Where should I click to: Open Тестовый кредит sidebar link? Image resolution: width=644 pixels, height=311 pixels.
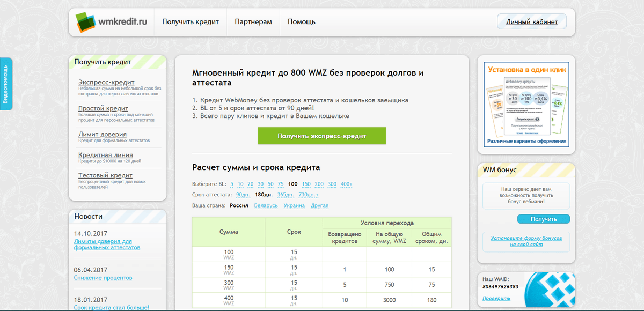tap(105, 175)
